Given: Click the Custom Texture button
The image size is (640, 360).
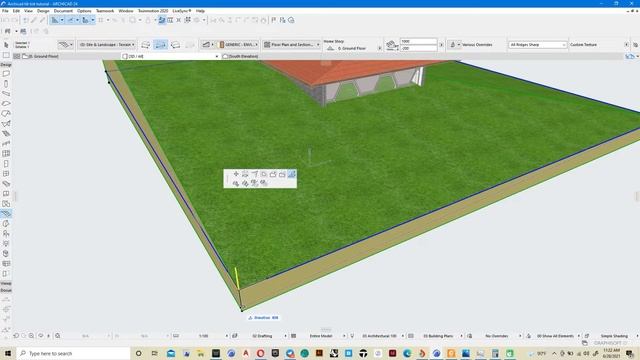Looking at the screenshot, I should point(584,44).
